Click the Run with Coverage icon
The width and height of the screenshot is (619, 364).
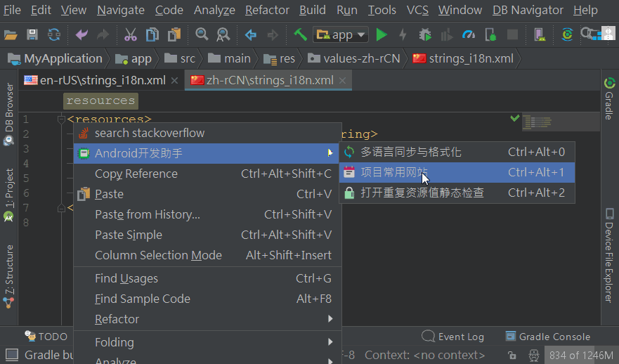click(x=446, y=35)
